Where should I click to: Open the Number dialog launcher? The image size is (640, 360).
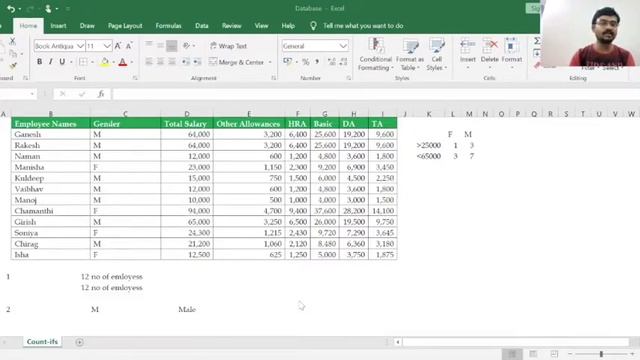point(349,78)
